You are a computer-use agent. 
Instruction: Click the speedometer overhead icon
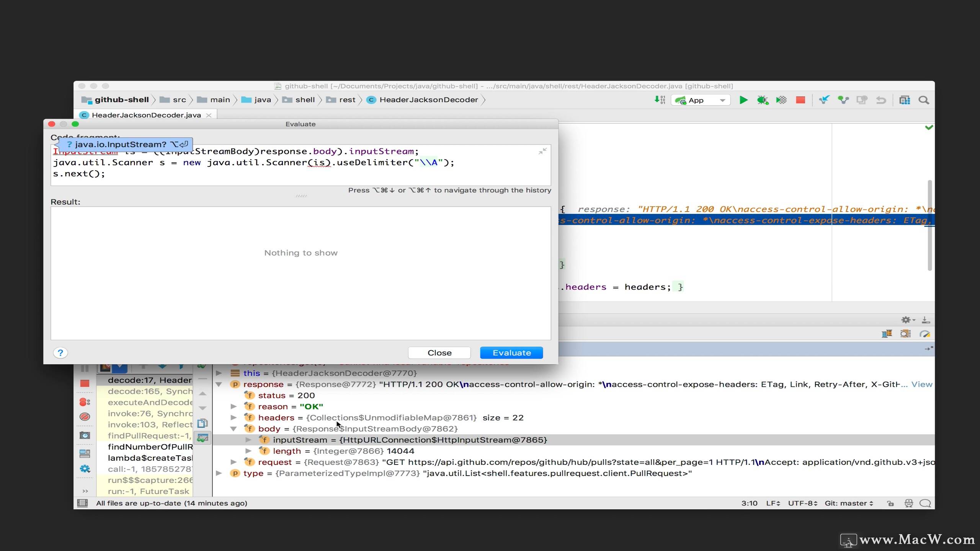point(925,334)
